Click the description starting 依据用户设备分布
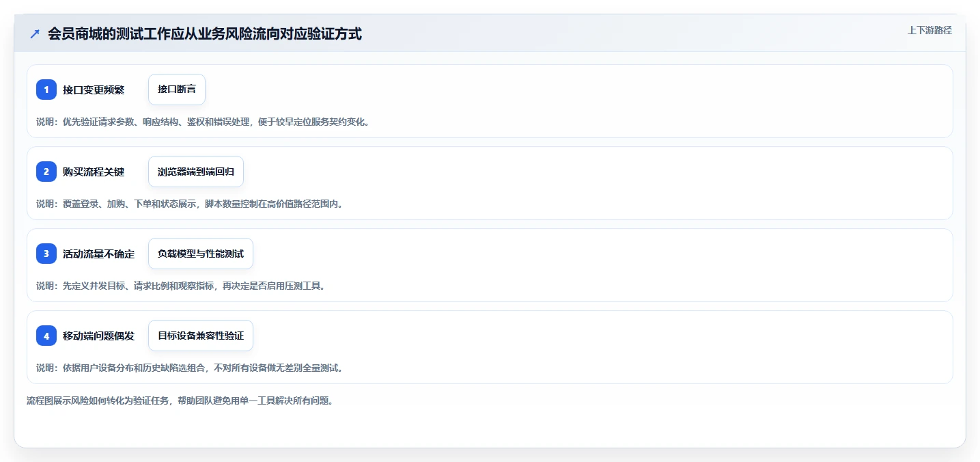980x462 pixels. click(x=189, y=368)
